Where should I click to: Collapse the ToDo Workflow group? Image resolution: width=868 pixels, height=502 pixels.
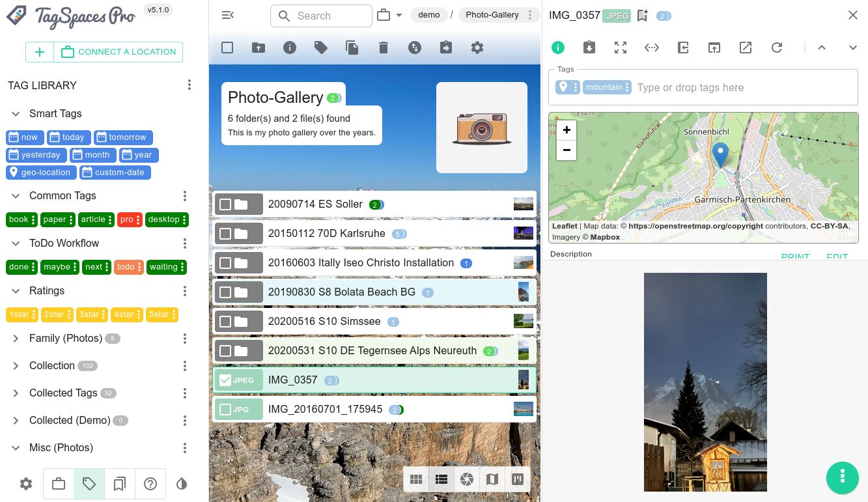point(16,244)
